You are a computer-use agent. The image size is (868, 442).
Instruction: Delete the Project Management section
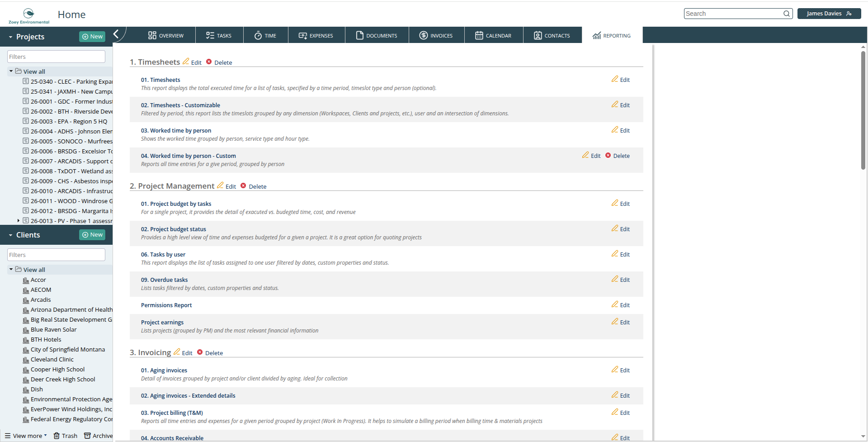(x=254, y=186)
